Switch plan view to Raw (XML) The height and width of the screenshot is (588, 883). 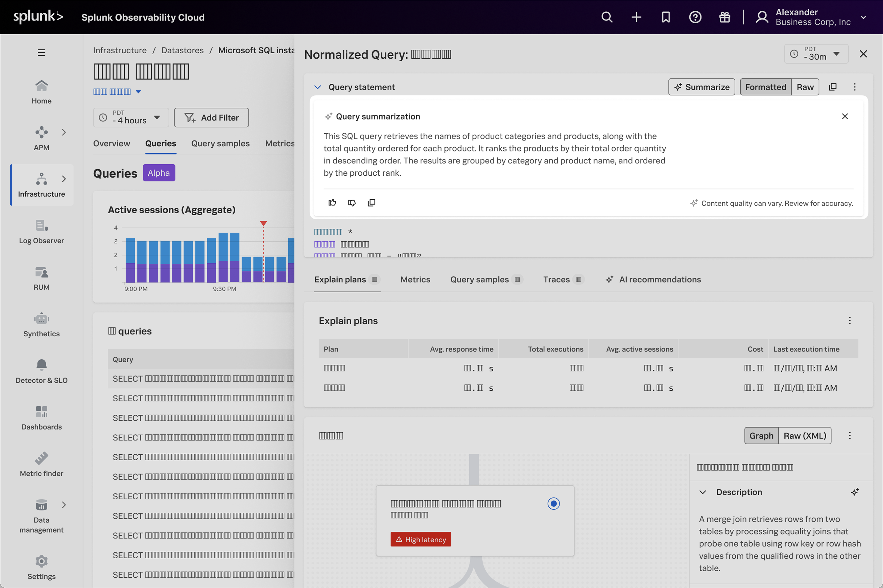(805, 436)
